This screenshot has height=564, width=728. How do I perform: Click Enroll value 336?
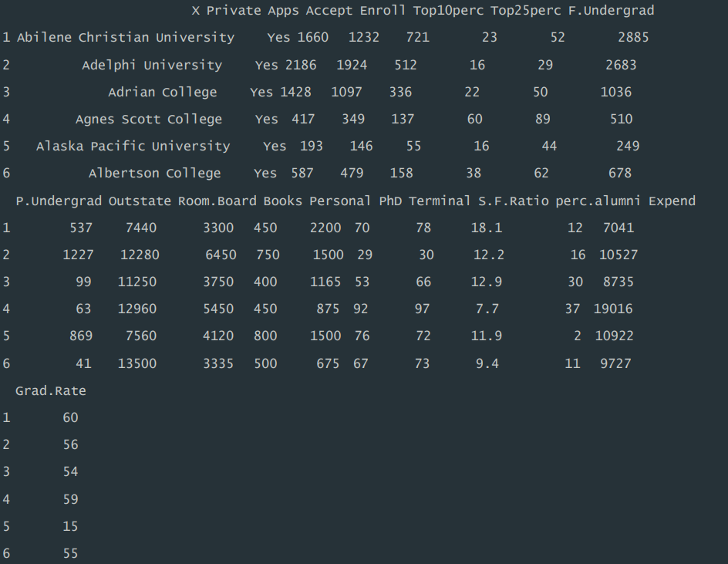coord(401,92)
